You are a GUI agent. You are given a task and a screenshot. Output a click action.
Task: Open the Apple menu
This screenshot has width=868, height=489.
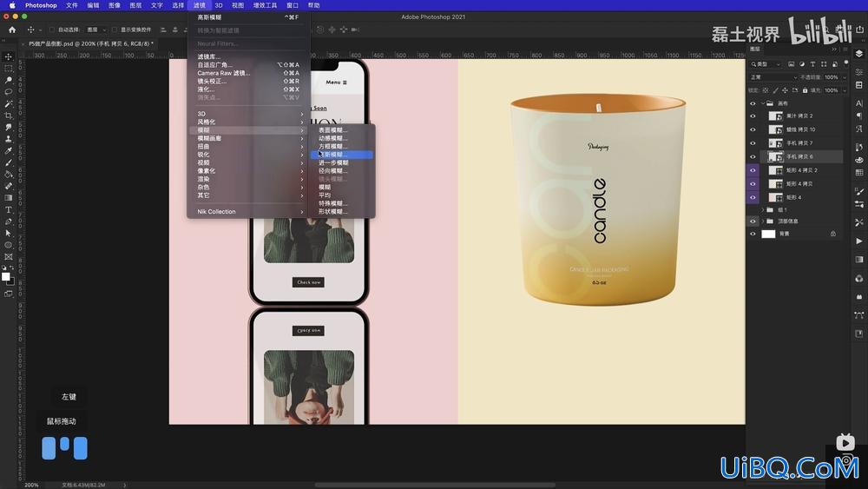pos(11,5)
